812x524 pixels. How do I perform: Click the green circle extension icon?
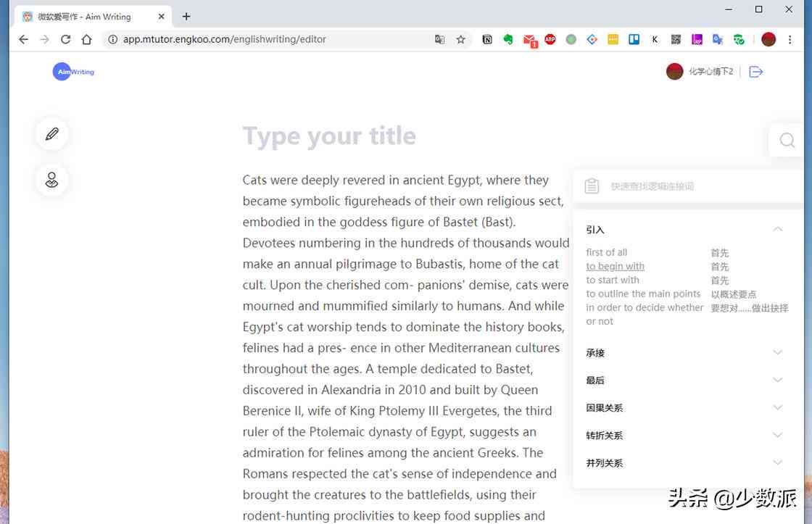[571, 39]
